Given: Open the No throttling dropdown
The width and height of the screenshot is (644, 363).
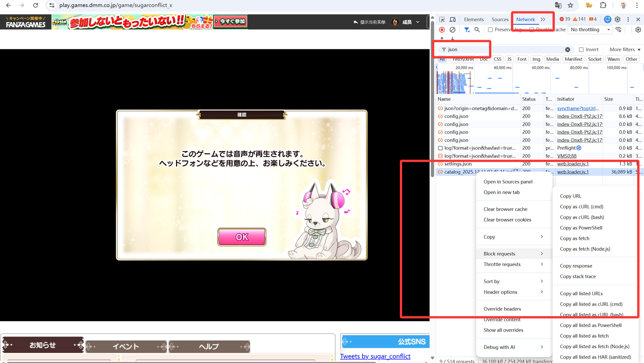Looking at the screenshot, I should [590, 30].
